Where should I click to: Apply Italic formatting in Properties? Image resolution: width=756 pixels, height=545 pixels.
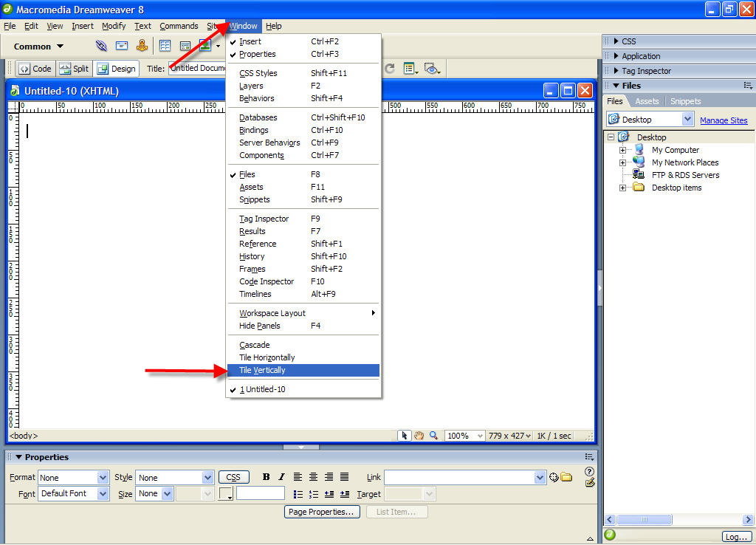coord(281,477)
